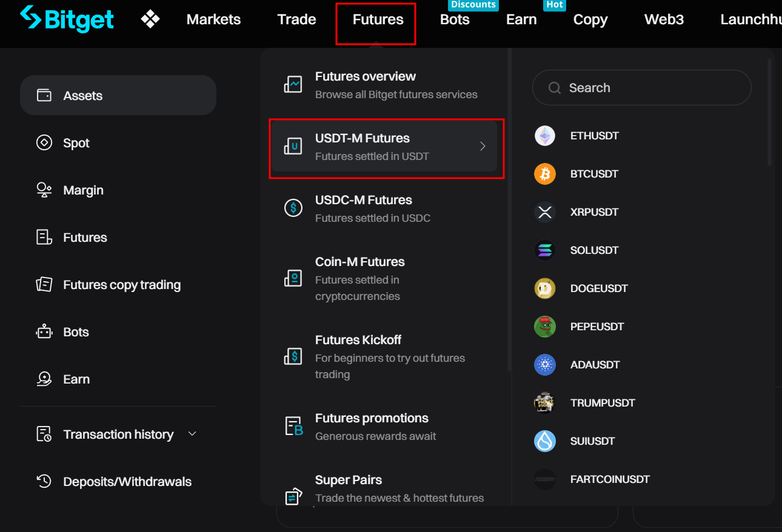The height and width of the screenshot is (532, 782).
Task: Click the Deposits/Withdrawals icon
Action: pyautogui.click(x=44, y=481)
